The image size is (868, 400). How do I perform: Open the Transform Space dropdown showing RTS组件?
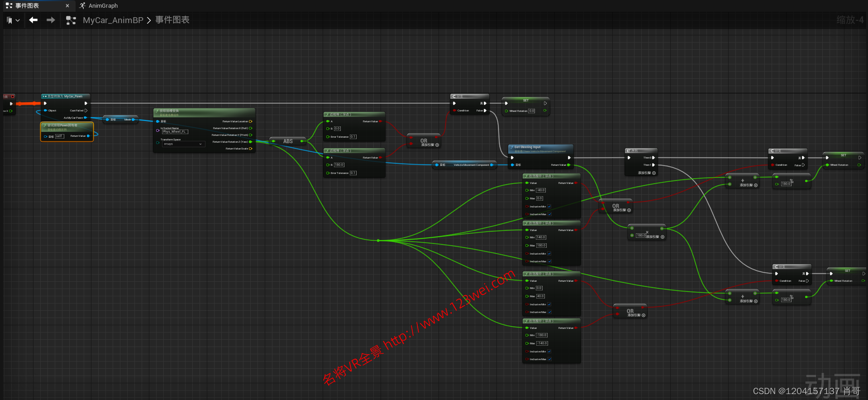(182, 144)
